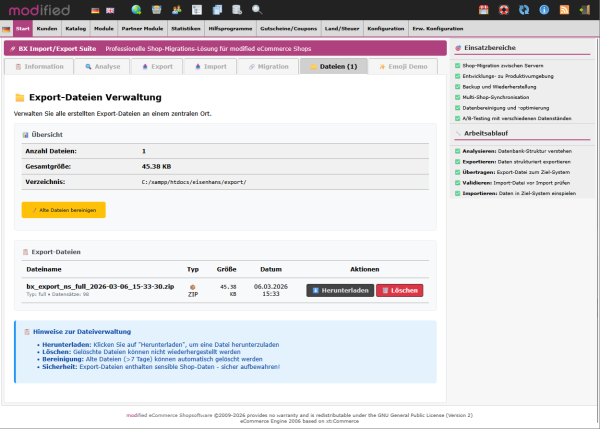Open the Katalog menu
Screen dimensions: 600x429
tap(76, 29)
